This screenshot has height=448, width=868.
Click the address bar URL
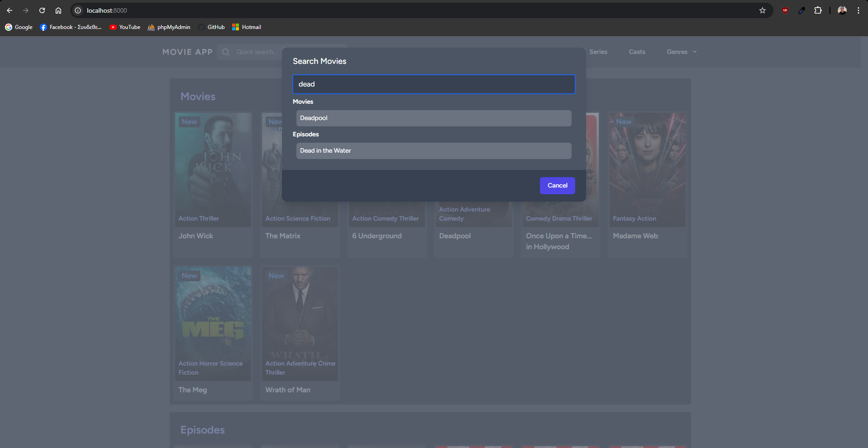point(107,10)
